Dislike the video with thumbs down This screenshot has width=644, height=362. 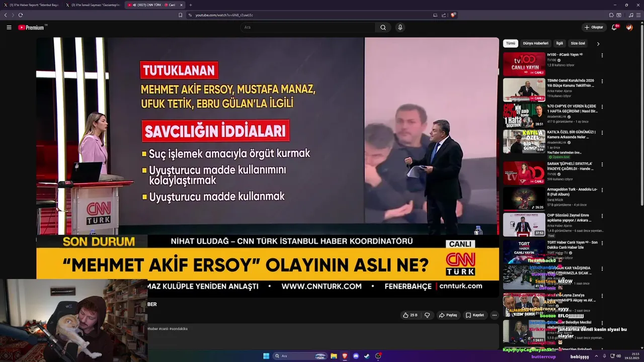click(x=427, y=315)
